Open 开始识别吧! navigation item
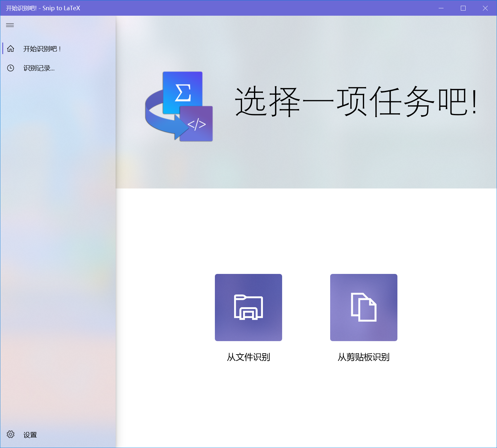This screenshot has height=448, width=497. 58,49
